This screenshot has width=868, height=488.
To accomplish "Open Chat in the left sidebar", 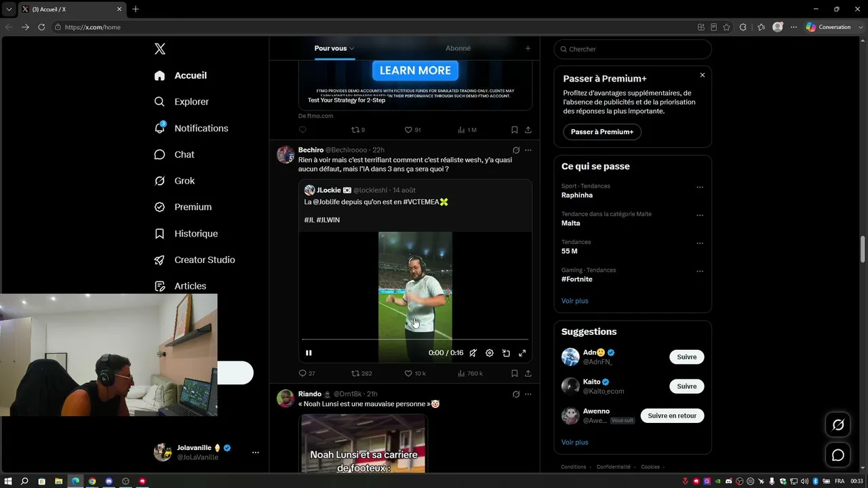I will tap(174, 155).
